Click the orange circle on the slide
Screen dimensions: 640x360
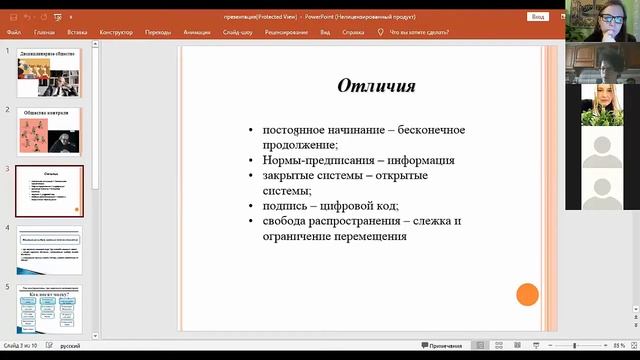[x=527, y=294]
